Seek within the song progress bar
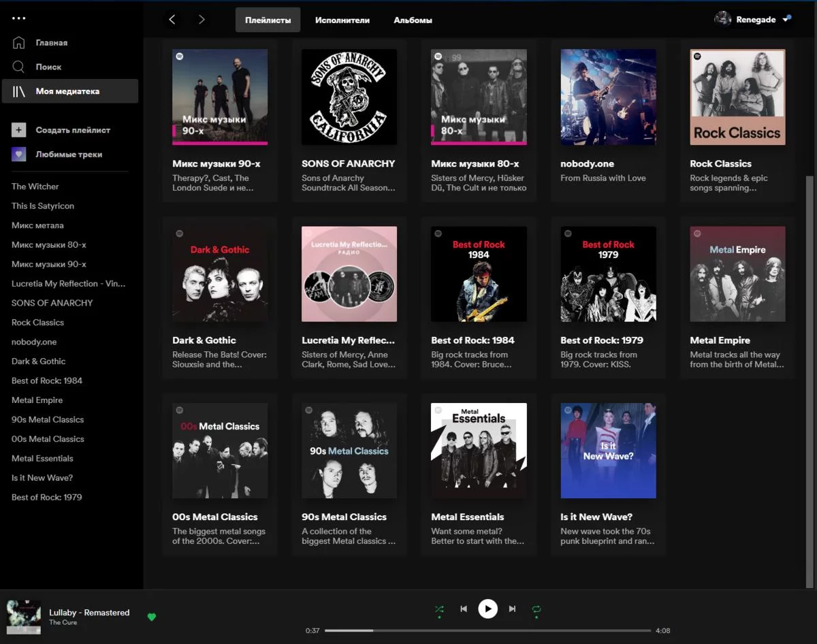This screenshot has height=644, width=817. pyautogui.click(x=487, y=630)
